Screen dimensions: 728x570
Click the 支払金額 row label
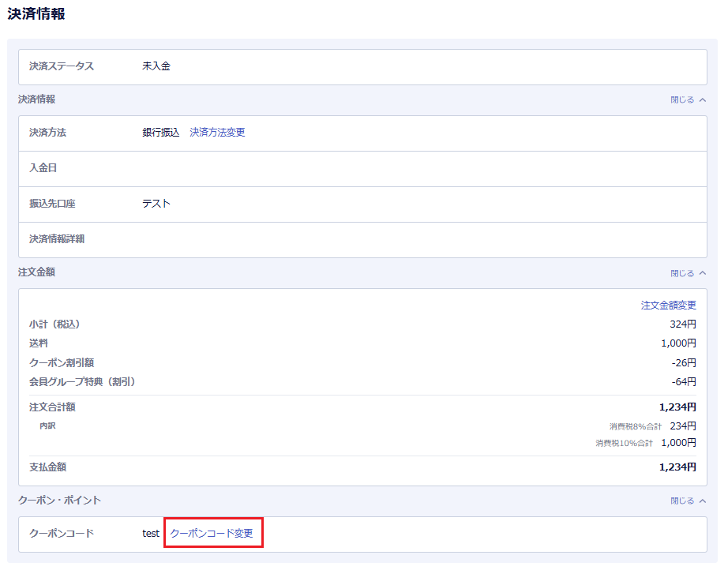tap(47, 467)
